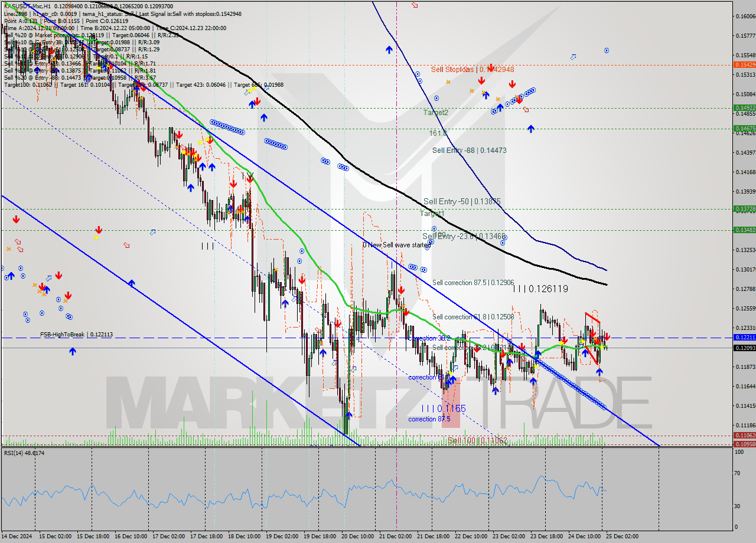Click the '161.8' level label
The height and width of the screenshot is (543, 756).
[438, 134]
